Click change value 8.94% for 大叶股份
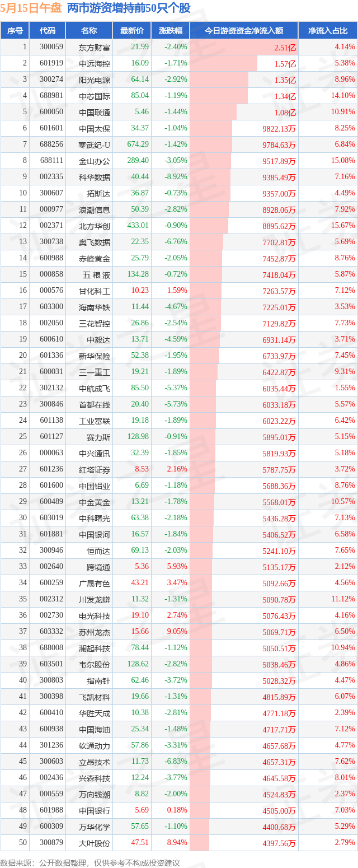This screenshot has width=358, height=868. tap(178, 843)
